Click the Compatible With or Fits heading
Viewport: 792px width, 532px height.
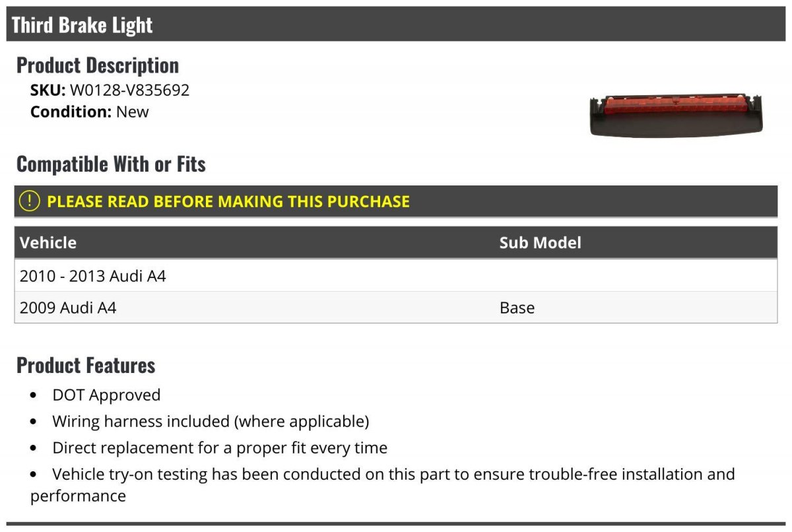(x=111, y=164)
